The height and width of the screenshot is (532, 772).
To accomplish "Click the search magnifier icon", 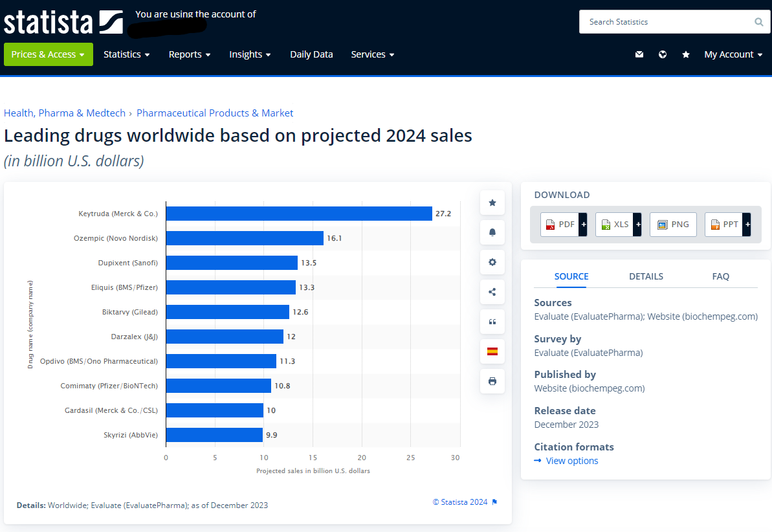I will click(x=758, y=21).
